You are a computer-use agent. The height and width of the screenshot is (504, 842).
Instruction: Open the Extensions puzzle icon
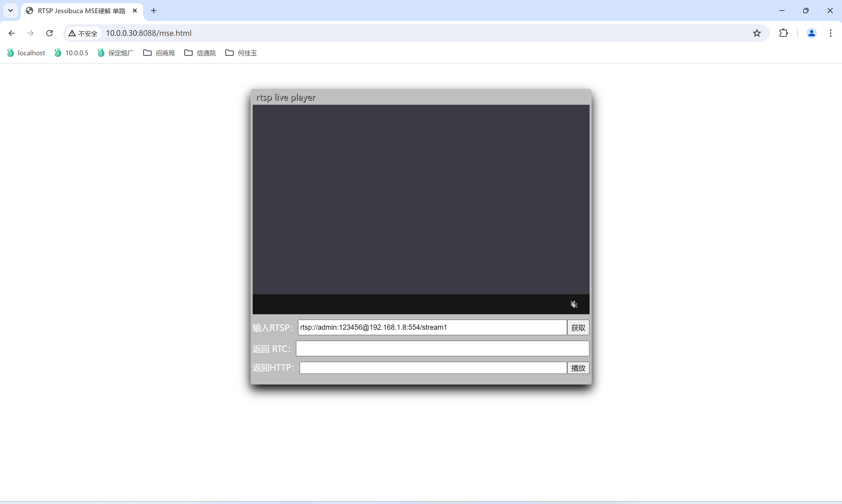click(x=783, y=33)
